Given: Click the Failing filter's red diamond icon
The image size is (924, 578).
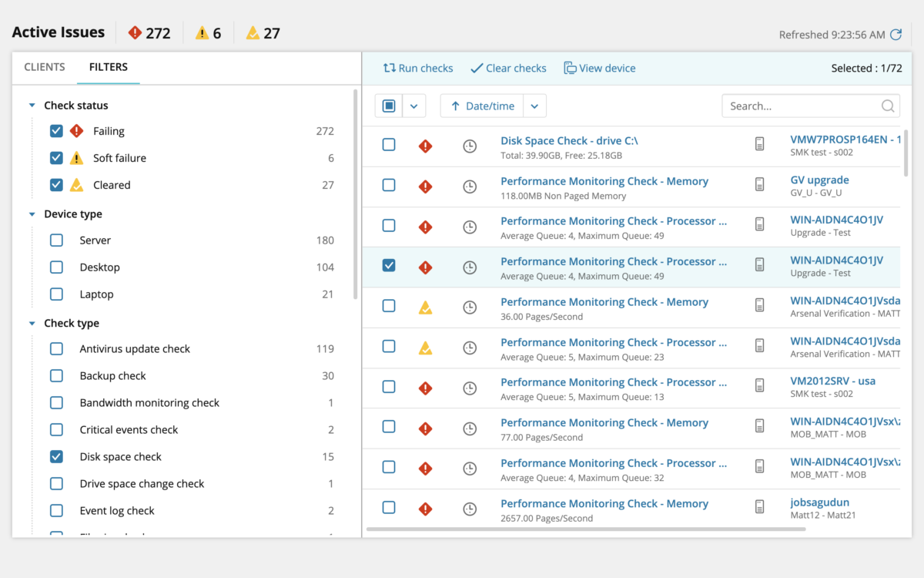Looking at the screenshot, I should pyautogui.click(x=76, y=131).
